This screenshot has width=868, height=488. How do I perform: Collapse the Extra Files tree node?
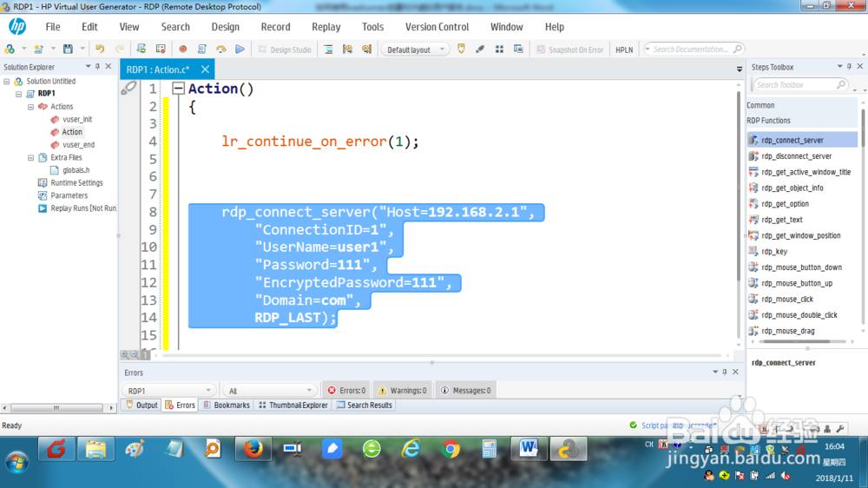(31, 157)
